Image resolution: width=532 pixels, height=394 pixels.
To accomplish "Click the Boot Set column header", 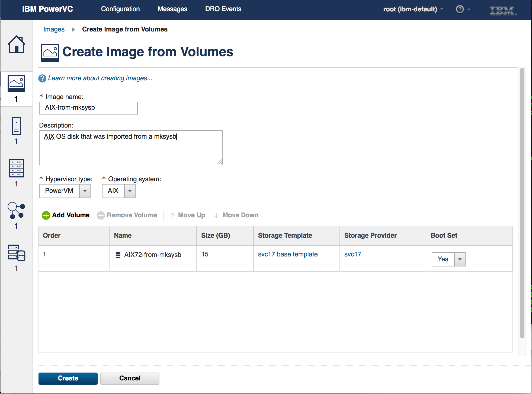I will pos(469,236).
